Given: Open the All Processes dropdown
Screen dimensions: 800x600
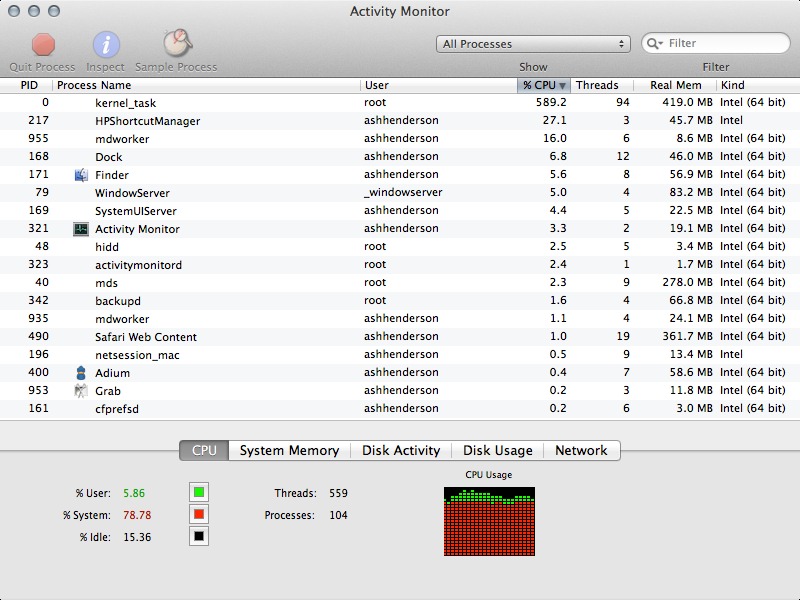Looking at the screenshot, I should coord(533,44).
